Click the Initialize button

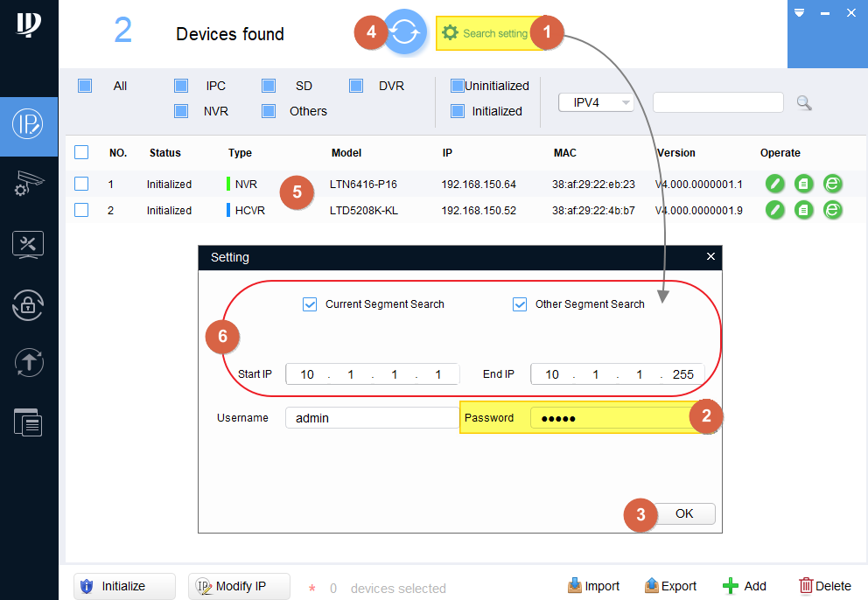point(124,586)
